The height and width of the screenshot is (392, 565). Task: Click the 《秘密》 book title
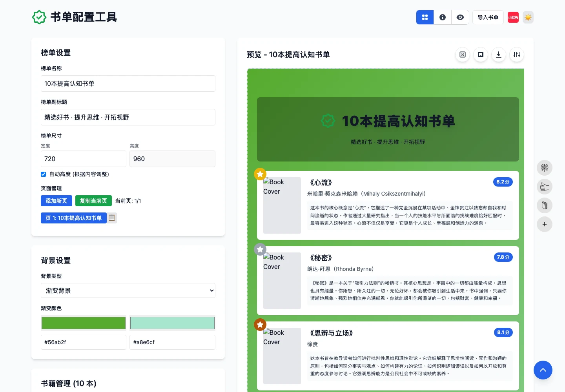coord(321,258)
